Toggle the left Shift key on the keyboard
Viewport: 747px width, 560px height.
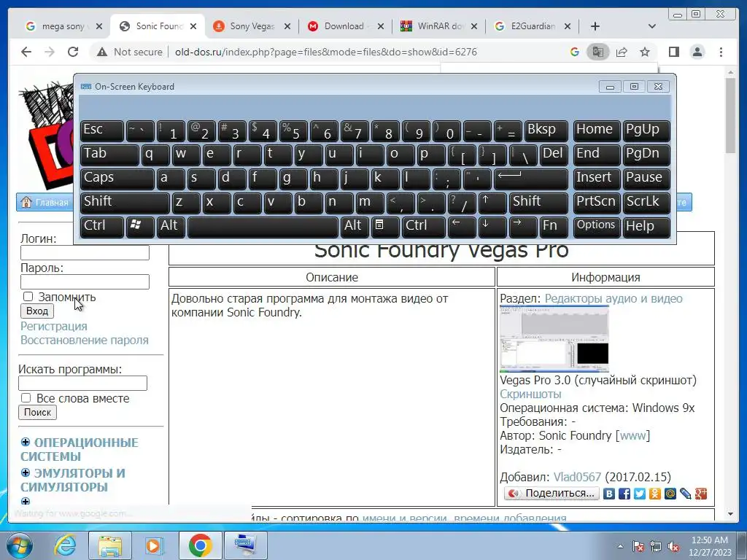[x=125, y=203]
